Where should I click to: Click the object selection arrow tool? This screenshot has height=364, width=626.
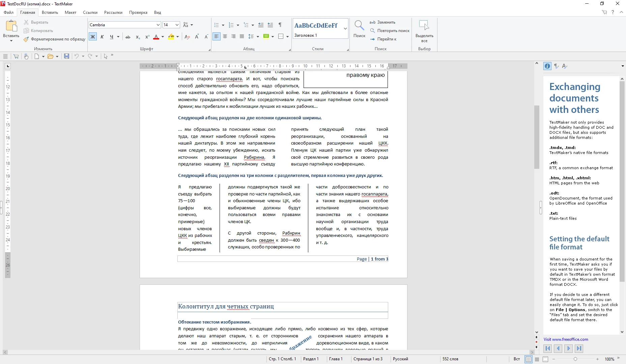pyautogui.click(x=106, y=56)
